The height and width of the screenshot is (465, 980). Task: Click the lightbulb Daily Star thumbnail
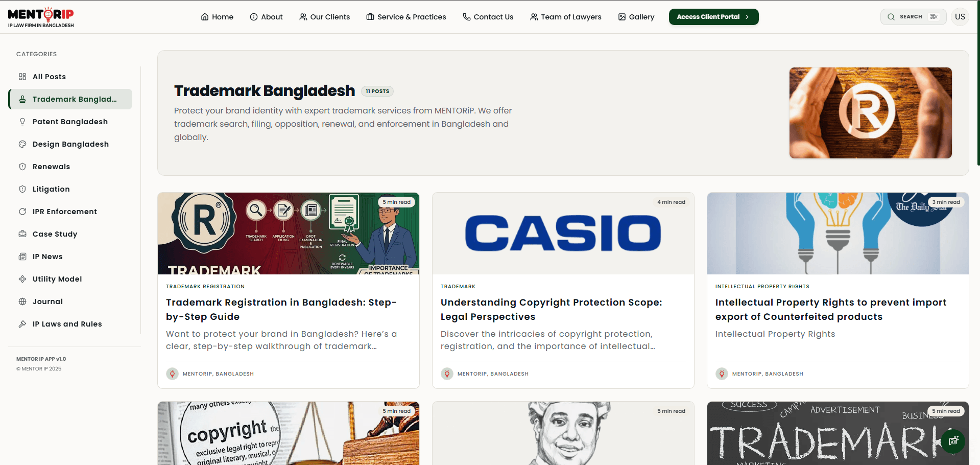[x=838, y=234]
